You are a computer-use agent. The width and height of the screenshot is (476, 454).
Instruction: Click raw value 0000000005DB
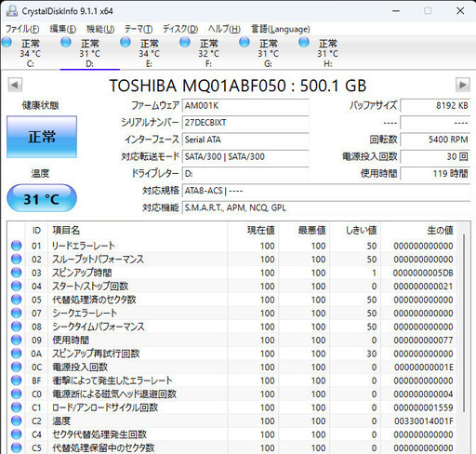(423, 273)
